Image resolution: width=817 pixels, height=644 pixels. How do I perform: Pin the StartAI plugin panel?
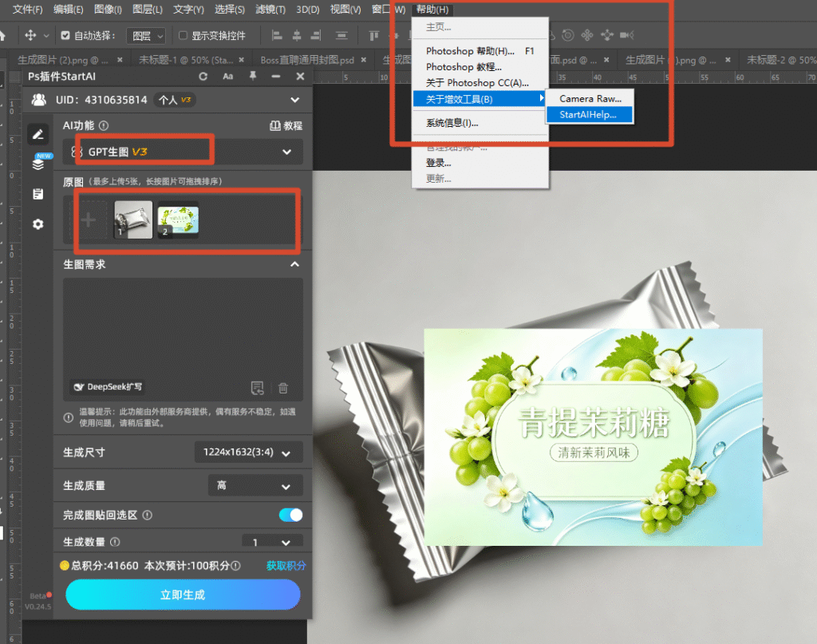253,76
